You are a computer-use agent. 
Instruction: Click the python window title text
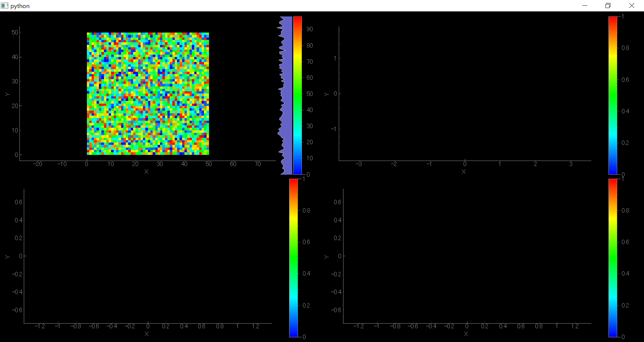(x=20, y=5)
